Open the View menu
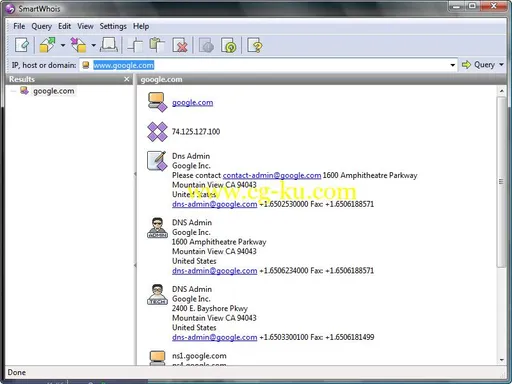512x384 pixels. coord(85,26)
